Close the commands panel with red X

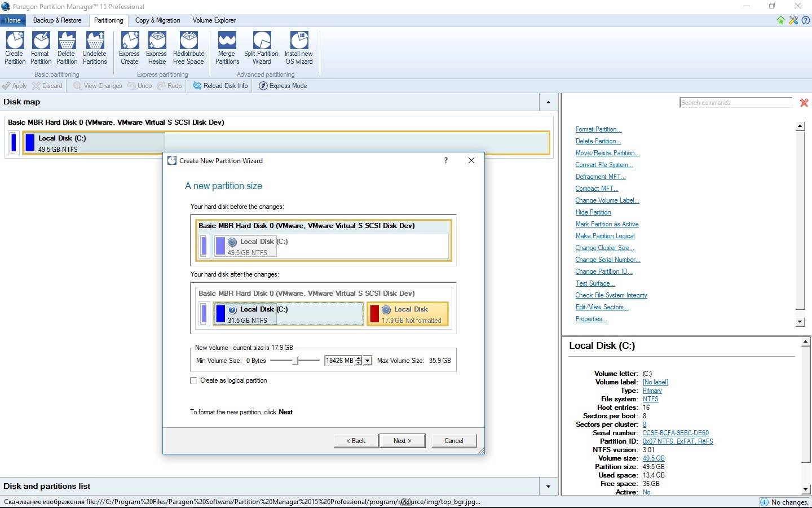click(x=804, y=103)
